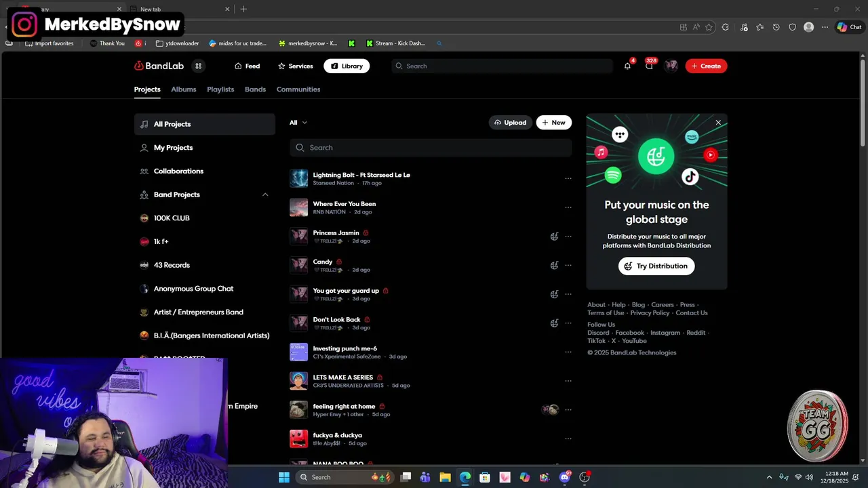Click the Try Distribution button

click(656, 266)
